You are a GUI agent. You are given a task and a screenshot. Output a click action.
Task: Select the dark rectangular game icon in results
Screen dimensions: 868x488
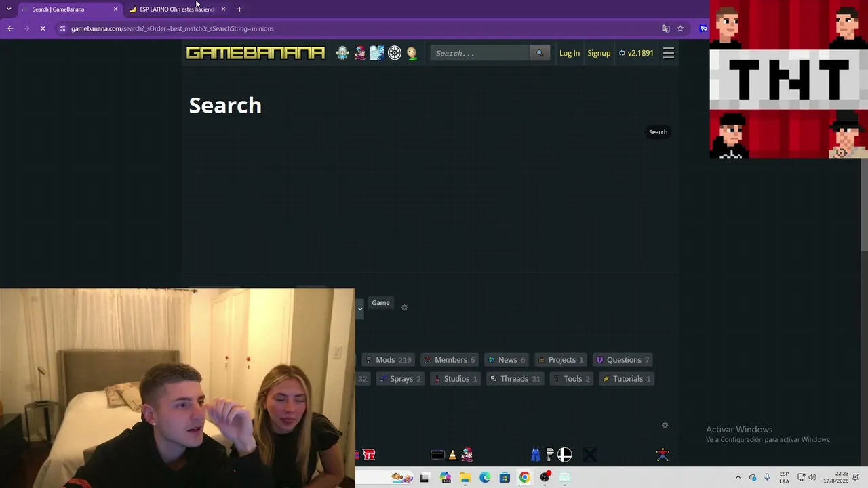tap(437, 455)
